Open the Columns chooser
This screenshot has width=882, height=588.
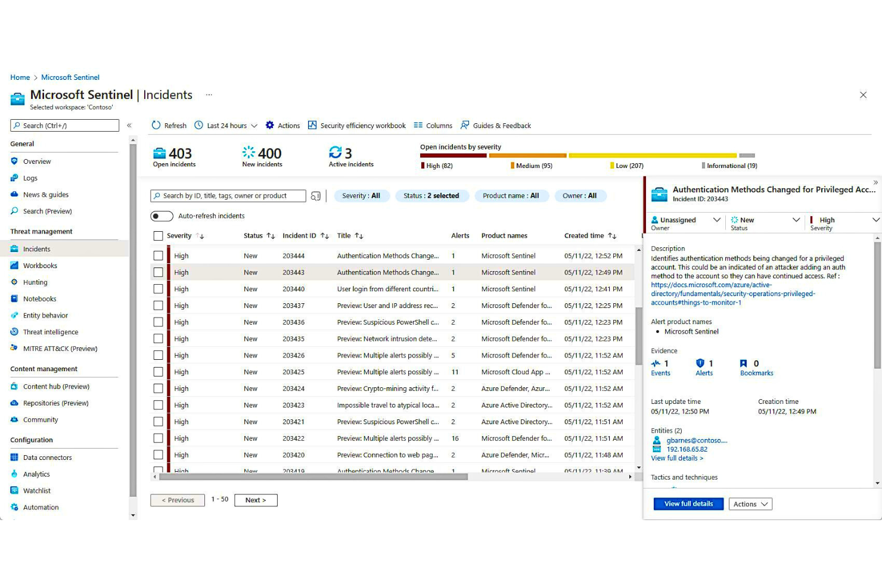click(433, 125)
